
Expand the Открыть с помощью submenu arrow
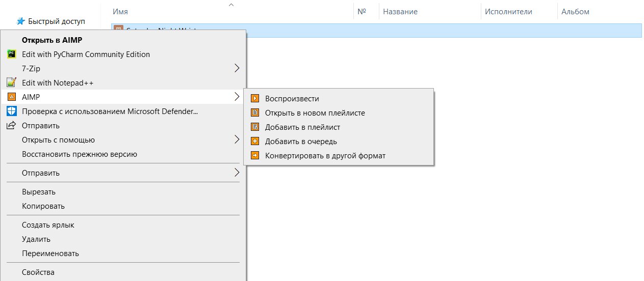pyautogui.click(x=237, y=139)
